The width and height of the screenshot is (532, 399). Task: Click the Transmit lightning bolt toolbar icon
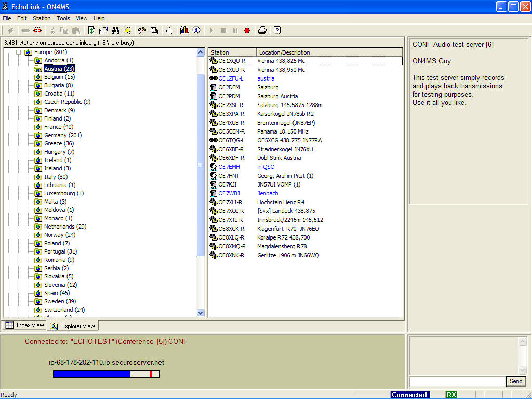pyautogui.click(x=10, y=31)
